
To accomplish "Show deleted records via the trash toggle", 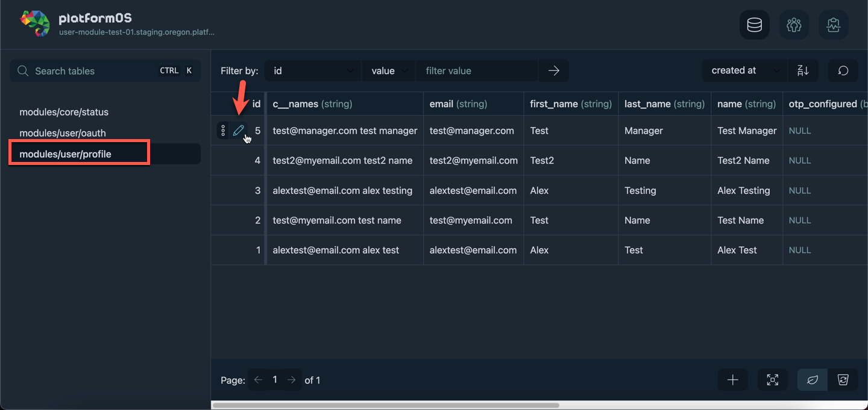I will (843, 379).
